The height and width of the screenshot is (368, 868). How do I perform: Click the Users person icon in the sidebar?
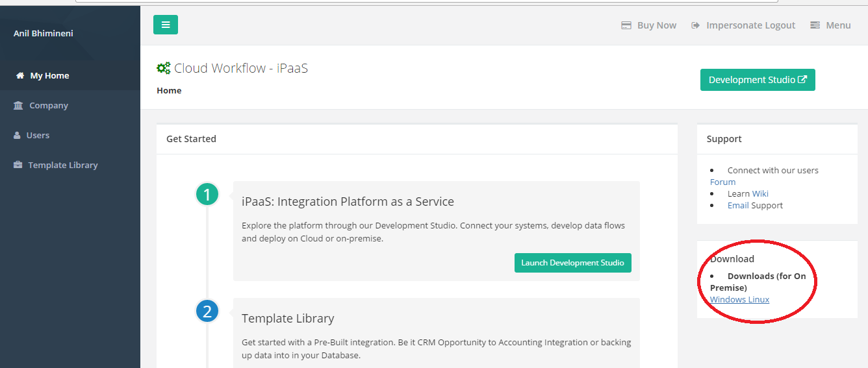pos(18,135)
